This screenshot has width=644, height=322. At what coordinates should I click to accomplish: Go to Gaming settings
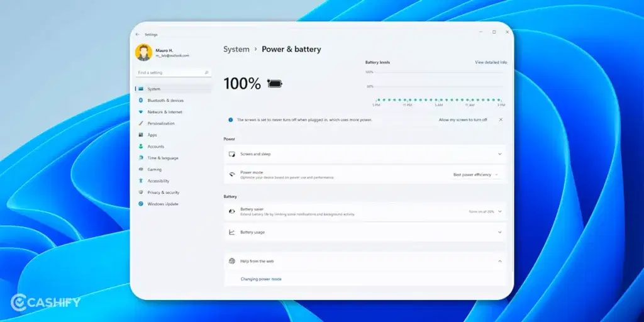click(x=174, y=169)
